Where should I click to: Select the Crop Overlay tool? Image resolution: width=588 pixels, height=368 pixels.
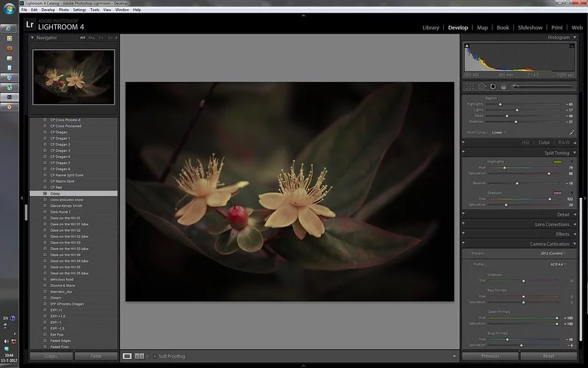(470, 86)
